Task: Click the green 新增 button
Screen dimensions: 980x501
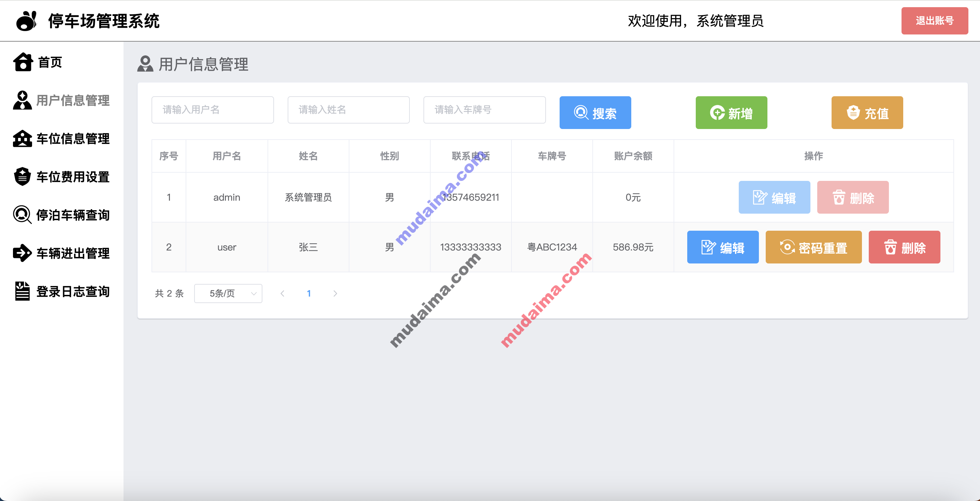Action: [731, 113]
